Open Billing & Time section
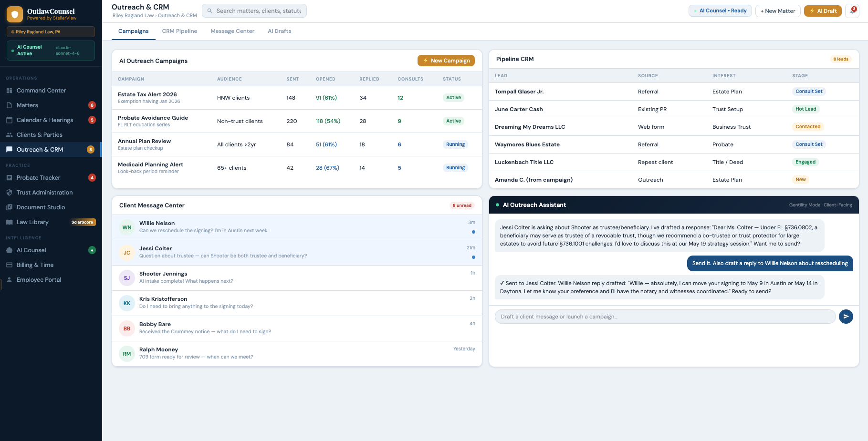868x441 pixels. [x=35, y=265]
